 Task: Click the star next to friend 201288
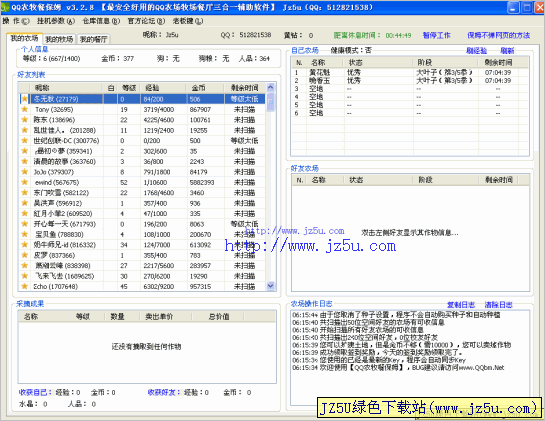tap(25, 130)
